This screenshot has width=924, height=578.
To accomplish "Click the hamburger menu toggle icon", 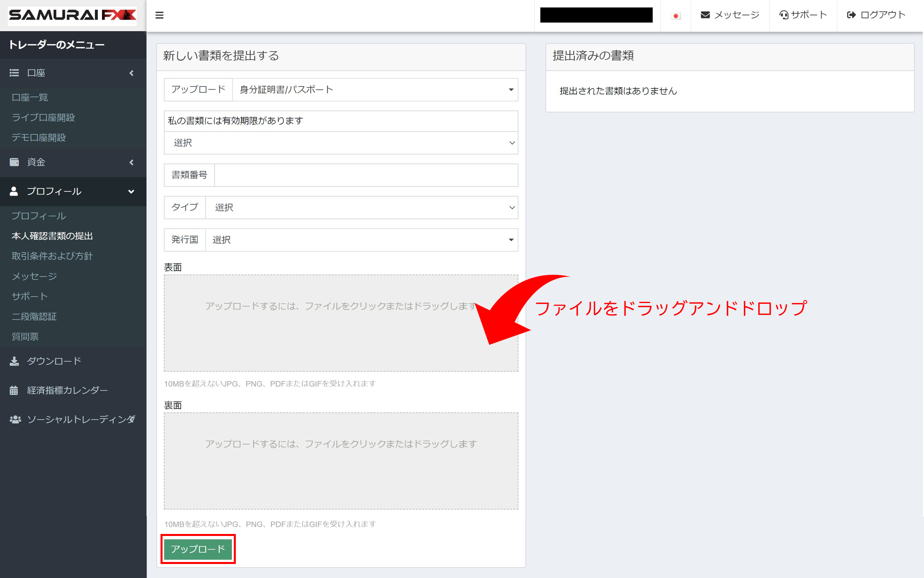I will pos(159,15).
